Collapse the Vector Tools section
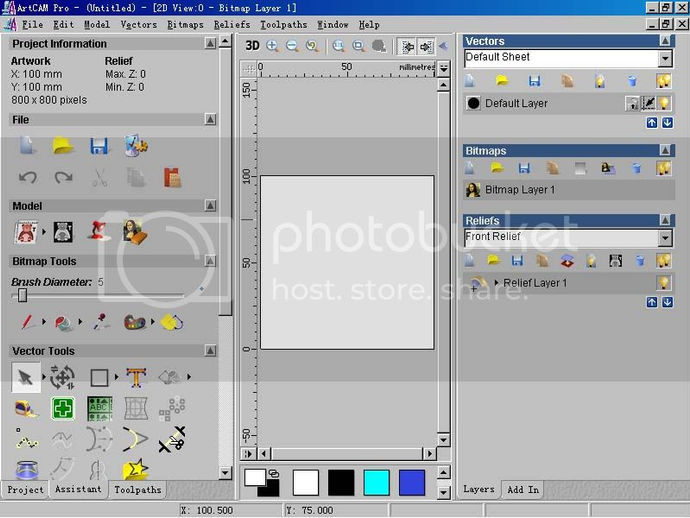This screenshot has width=690, height=518. 210,351
